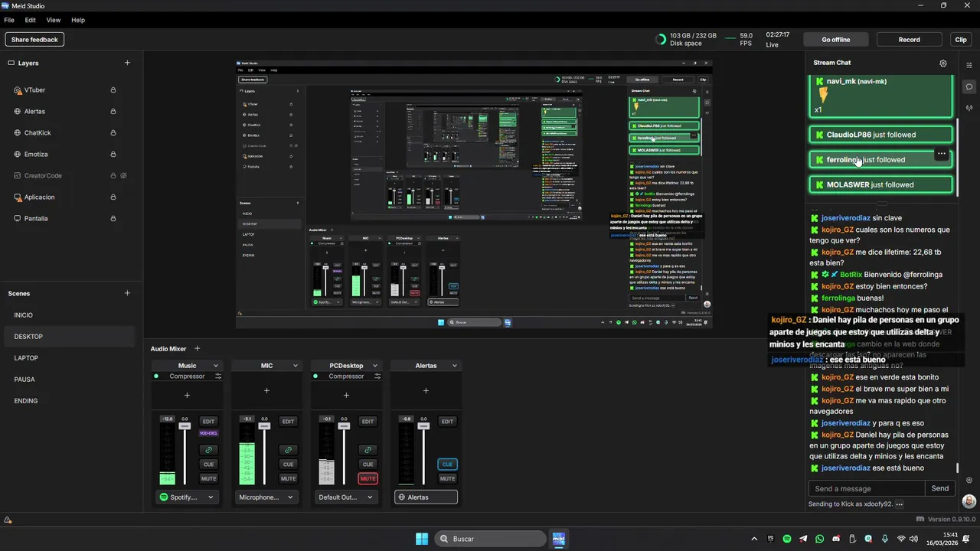
Task: Open the Spotify audio source dropdown
Action: (187, 497)
